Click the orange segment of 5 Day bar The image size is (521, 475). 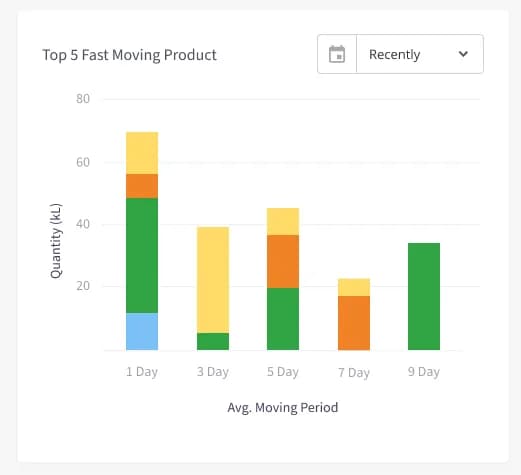(283, 262)
